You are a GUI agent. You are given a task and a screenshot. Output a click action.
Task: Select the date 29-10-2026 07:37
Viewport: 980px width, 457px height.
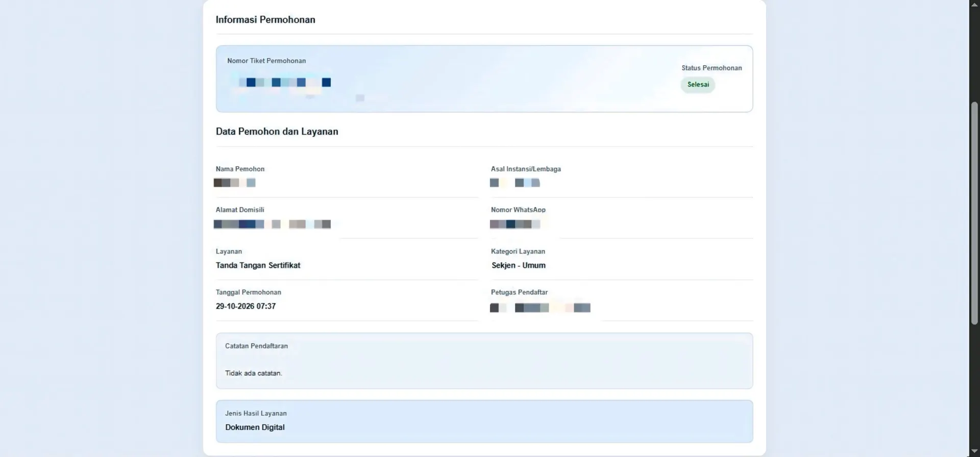click(246, 306)
